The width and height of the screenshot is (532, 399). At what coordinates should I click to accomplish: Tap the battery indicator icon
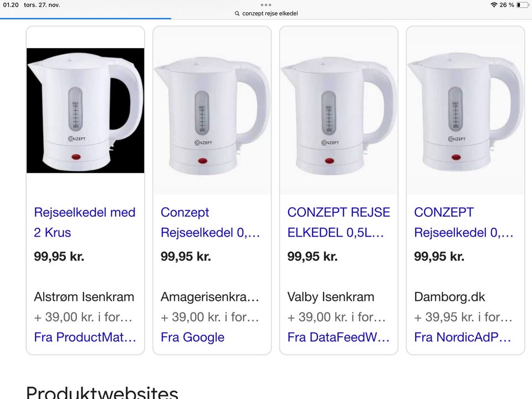pyautogui.click(x=523, y=5)
